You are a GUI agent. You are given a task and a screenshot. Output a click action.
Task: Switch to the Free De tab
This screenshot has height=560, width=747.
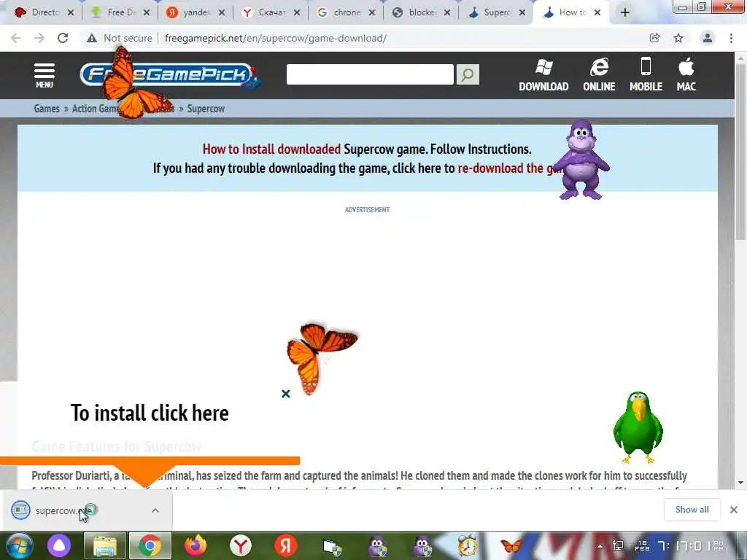click(122, 12)
